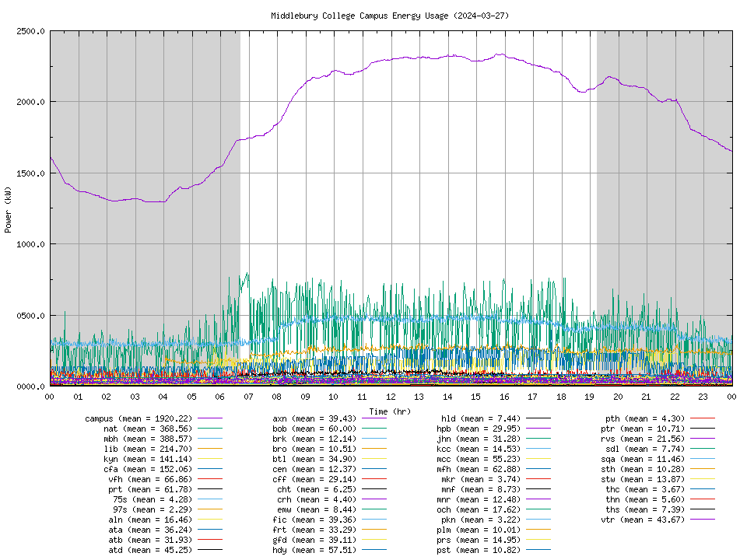Select the "brk (mean = 12.14)" legend label

[x=314, y=439]
